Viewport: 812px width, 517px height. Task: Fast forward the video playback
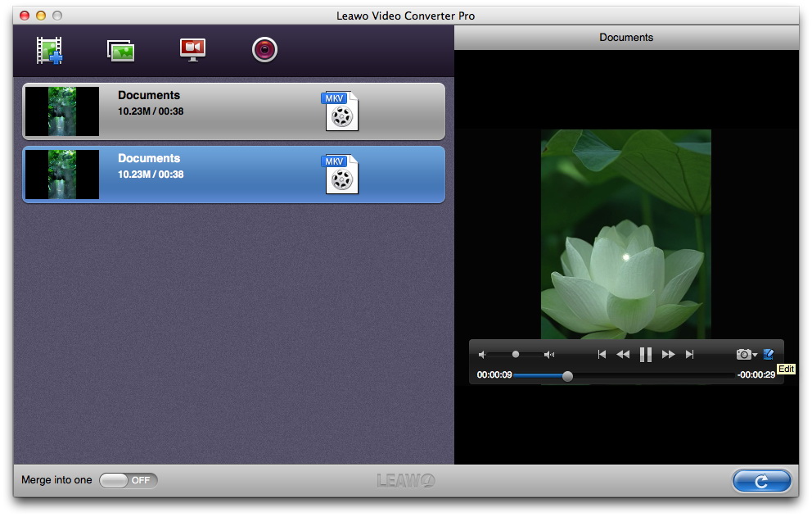pyautogui.click(x=669, y=354)
